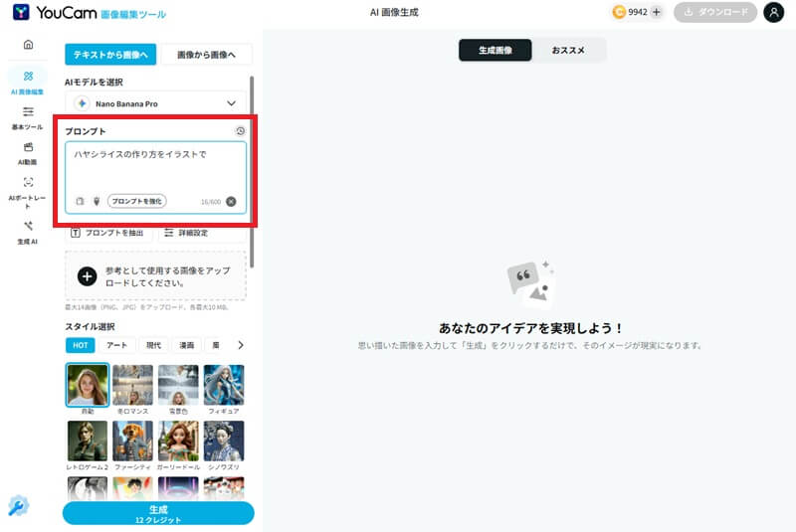Add credits with the plus icon
This screenshot has height=532, width=796.
pyautogui.click(x=657, y=12)
